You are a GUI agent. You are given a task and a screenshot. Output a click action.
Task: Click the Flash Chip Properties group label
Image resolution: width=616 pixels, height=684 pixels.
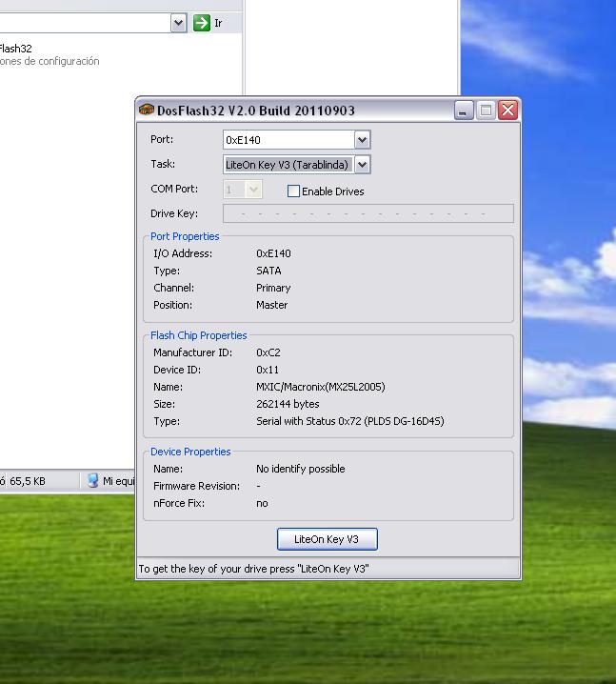click(198, 335)
